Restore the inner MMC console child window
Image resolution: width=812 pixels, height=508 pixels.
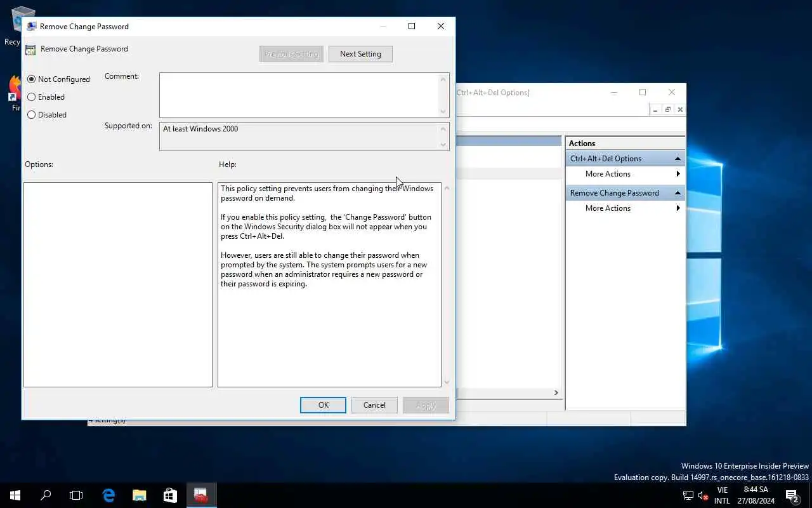pos(667,110)
